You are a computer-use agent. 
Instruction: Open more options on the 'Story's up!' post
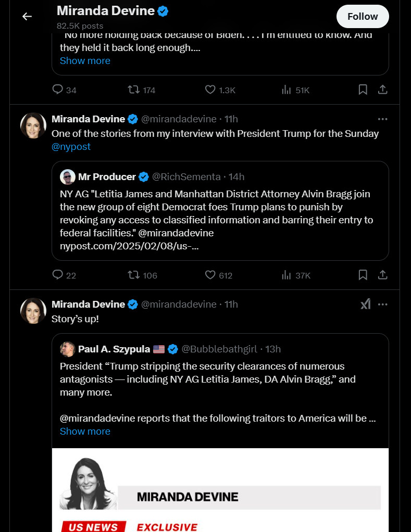(383, 304)
